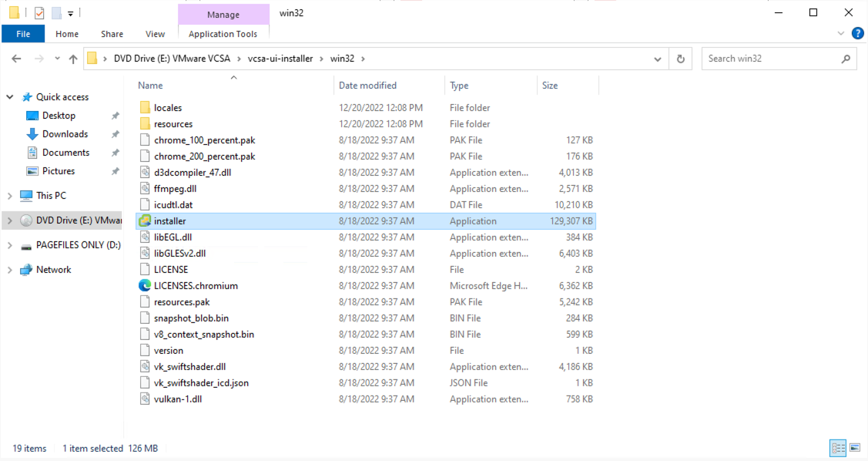Expand the This PC tree node

pyautogui.click(x=10, y=196)
